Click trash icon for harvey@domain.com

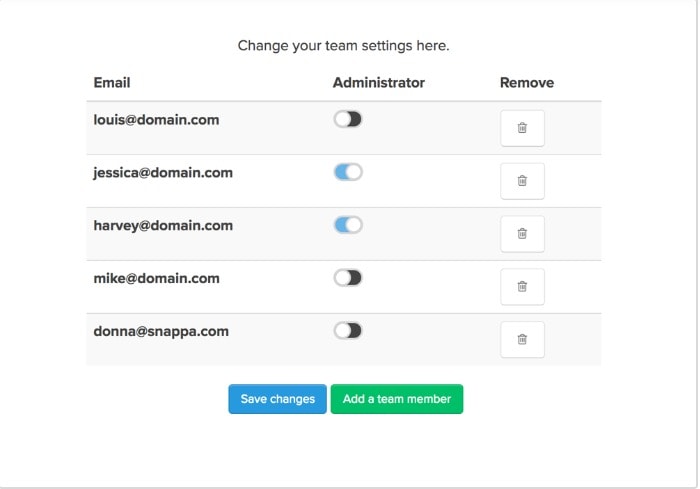(x=522, y=234)
